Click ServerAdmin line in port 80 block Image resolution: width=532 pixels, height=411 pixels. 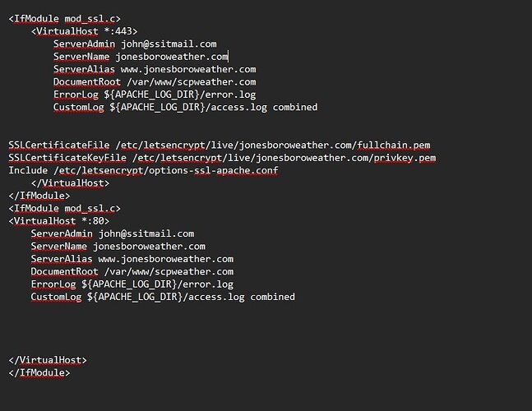[x=113, y=233]
